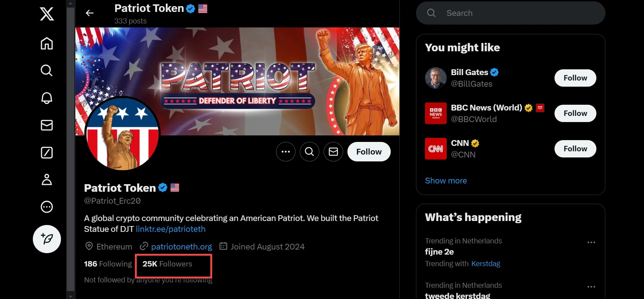Viewport: 644px width, 299px height.
Task: Follow the Patriot Token account
Action: point(369,152)
